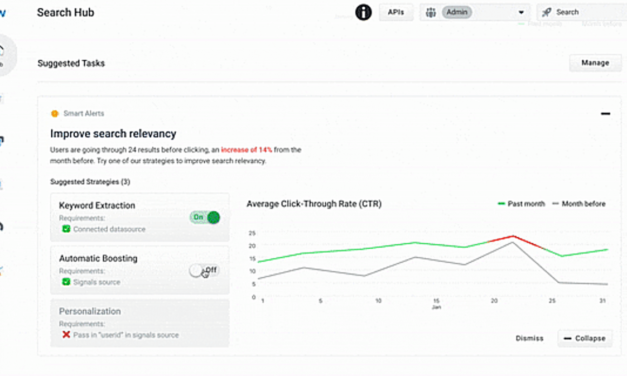Click the info circle icon

click(363, 12)
